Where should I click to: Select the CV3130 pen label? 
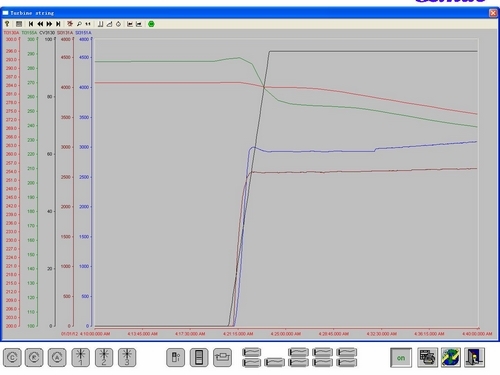pos(47,33)
